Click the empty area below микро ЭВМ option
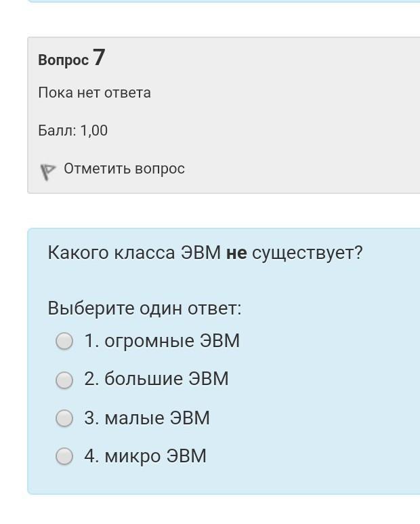This screenshot has width=420, height=524. (224, 481)
